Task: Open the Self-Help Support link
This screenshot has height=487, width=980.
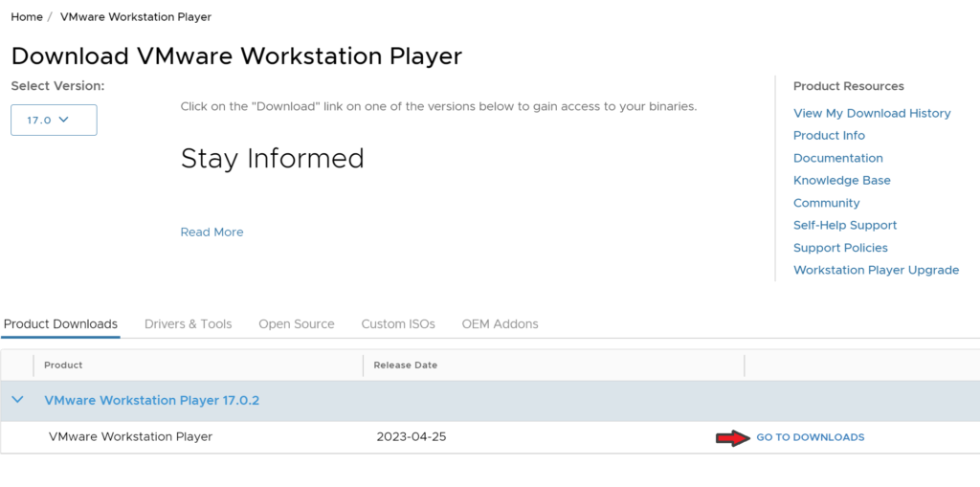Action: pos(845,225)
